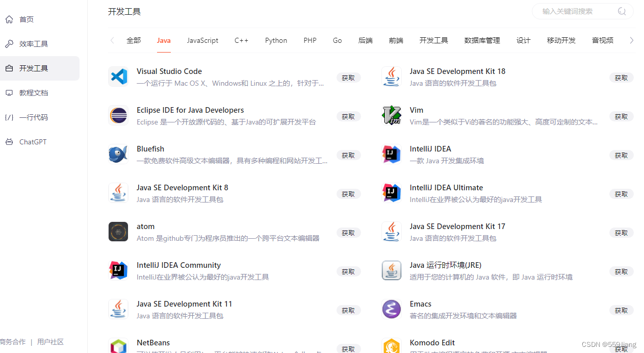
Task: Click the Komodo Edit title text
Action: [432, 343]
